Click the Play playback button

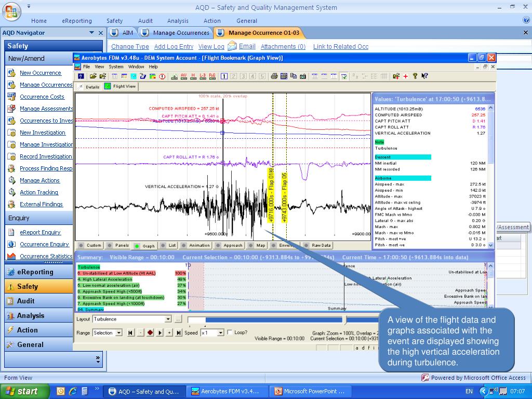pos(160,333)
